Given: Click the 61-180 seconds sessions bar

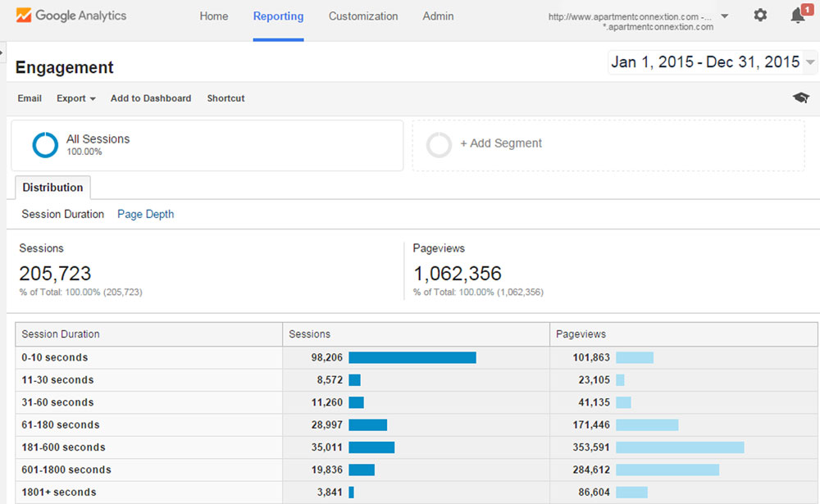Looking at the screenshot, I should [367, 425].
